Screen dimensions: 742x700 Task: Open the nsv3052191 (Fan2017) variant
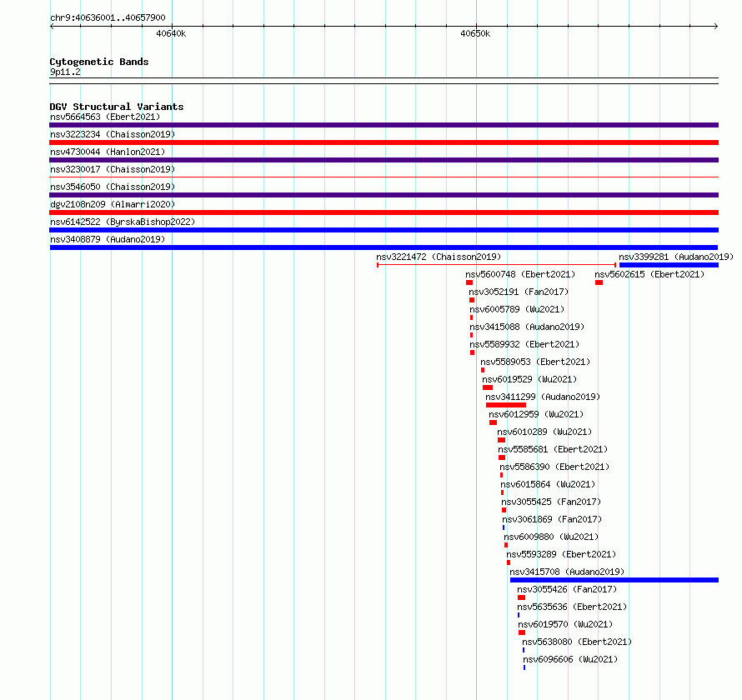click(x=519, y=292)
